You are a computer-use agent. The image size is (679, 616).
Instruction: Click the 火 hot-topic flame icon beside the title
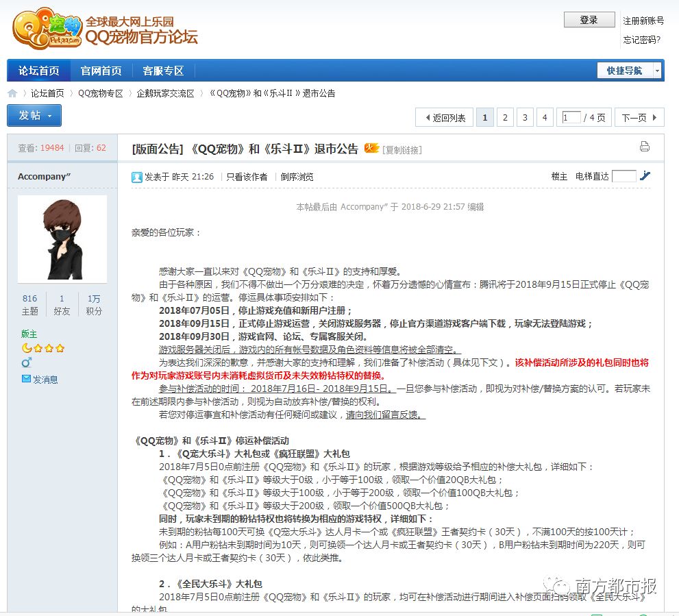coord(371,147)
